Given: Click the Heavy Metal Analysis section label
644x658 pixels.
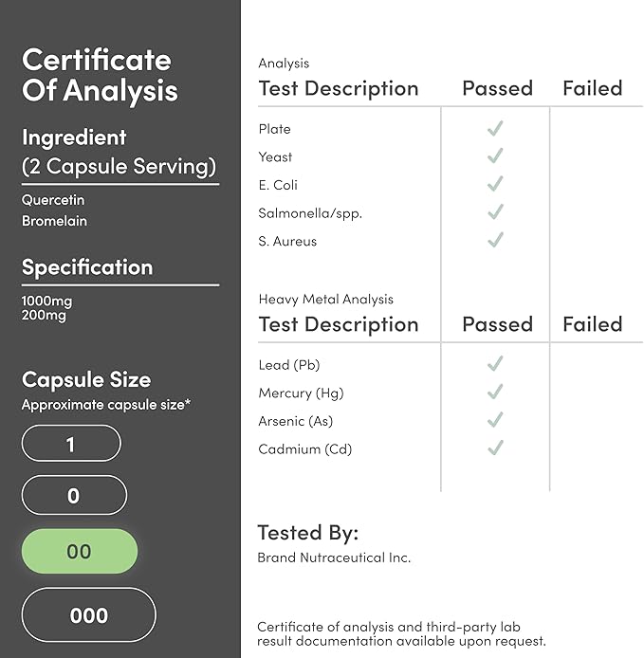Looking at the screenshot, I should [325, 299].
